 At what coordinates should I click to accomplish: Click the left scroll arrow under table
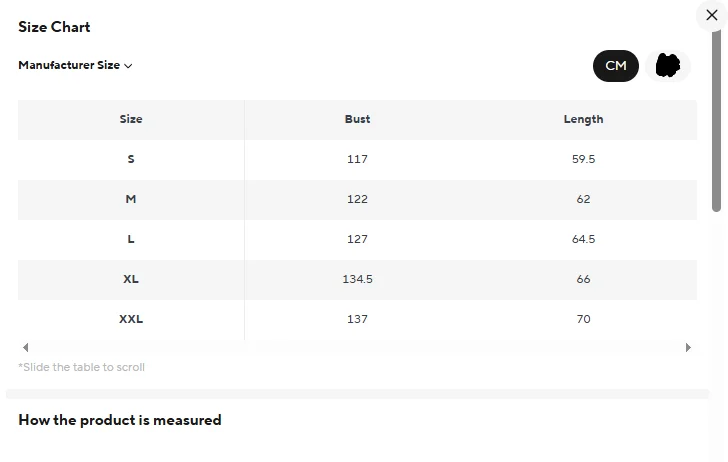[x=26, y=347]
